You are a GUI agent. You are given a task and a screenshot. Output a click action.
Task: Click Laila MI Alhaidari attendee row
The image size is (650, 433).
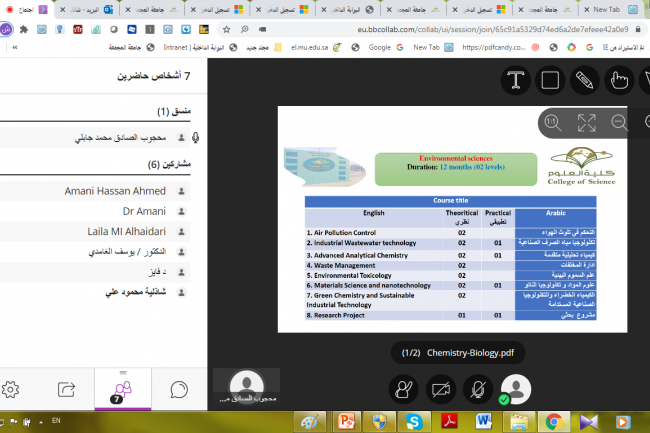(x=95, y=232)
